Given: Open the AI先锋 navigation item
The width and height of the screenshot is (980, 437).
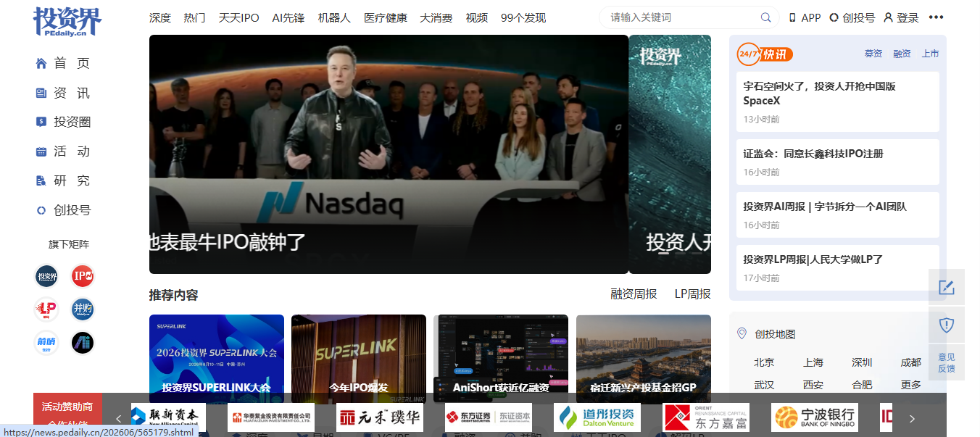Looking at the screenshot, I should click(x=288, y=17).
